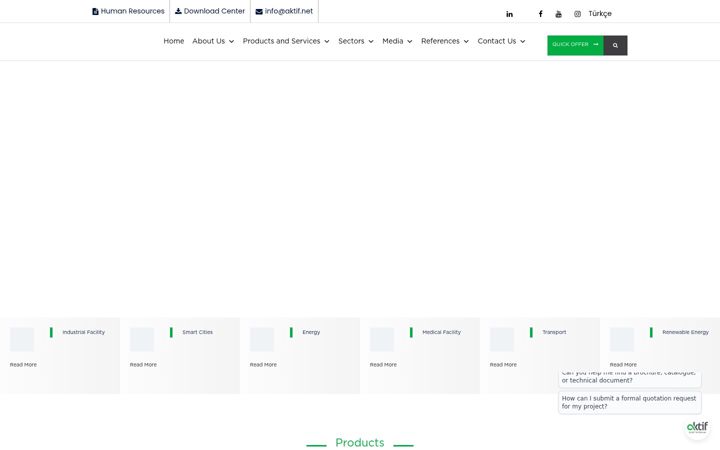Viewport: 720px width, 450px height.
Task: Click the Products section heading
Action: click(x=360, y=443)
